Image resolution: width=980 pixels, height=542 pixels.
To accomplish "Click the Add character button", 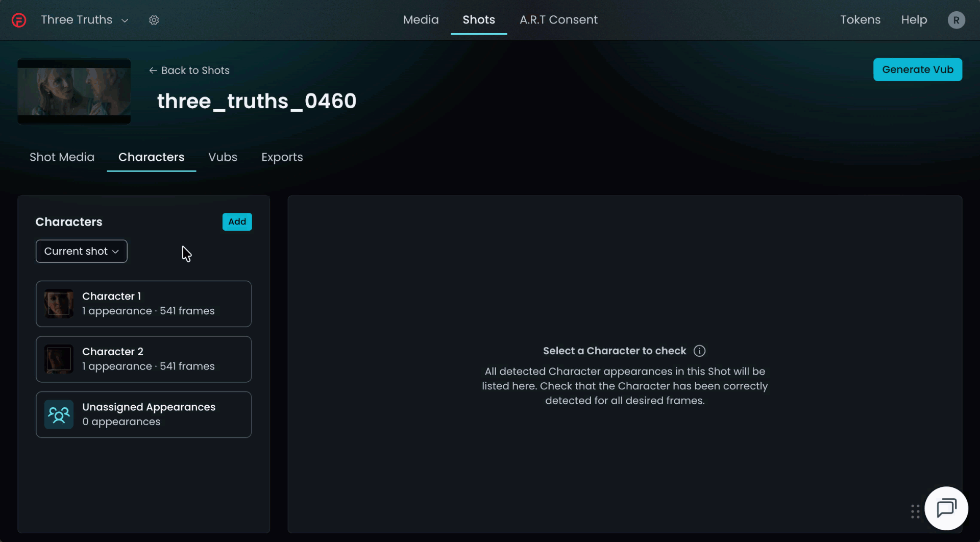I will [237, 221].
